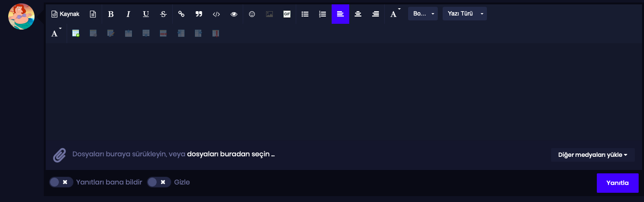Expand Diğer medyaları yükle dropdown
Screen dimensions: 644x202
click(592, 155)
